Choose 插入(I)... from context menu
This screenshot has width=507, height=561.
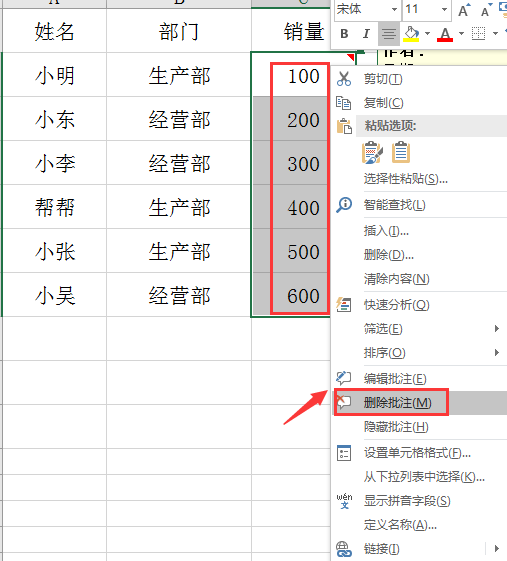386,231
